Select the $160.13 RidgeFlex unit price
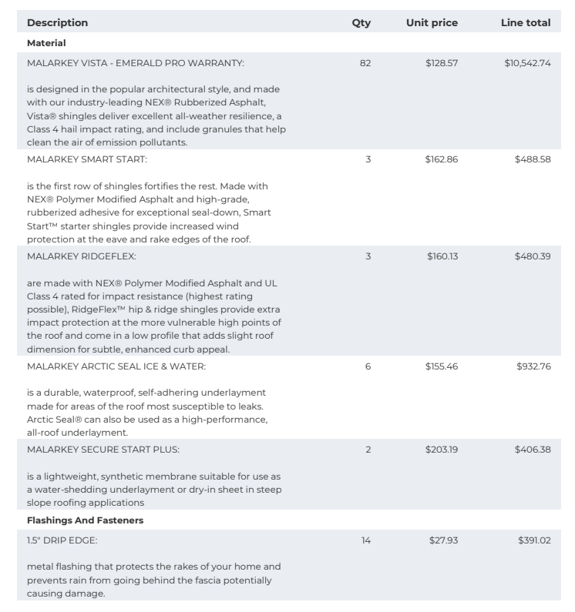Screen dimensions: 575x612 pyautogui.click(x=442, y=256)
